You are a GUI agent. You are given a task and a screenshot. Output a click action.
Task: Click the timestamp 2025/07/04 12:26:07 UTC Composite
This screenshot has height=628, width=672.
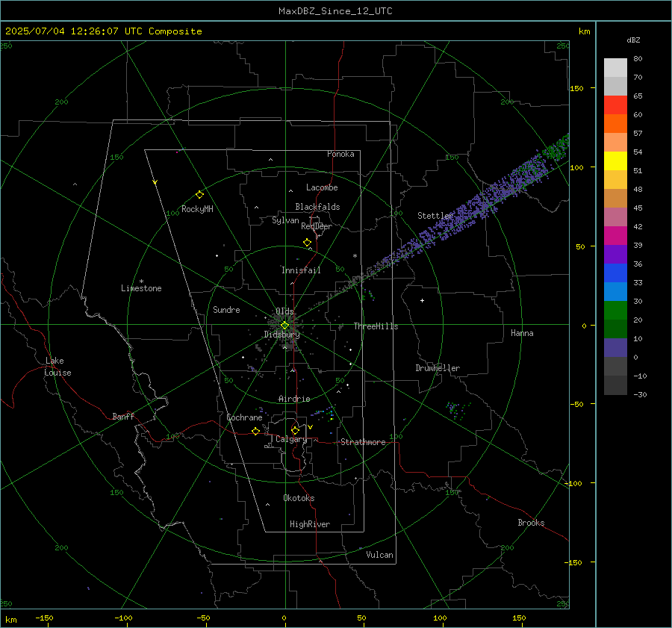(103, 31)
